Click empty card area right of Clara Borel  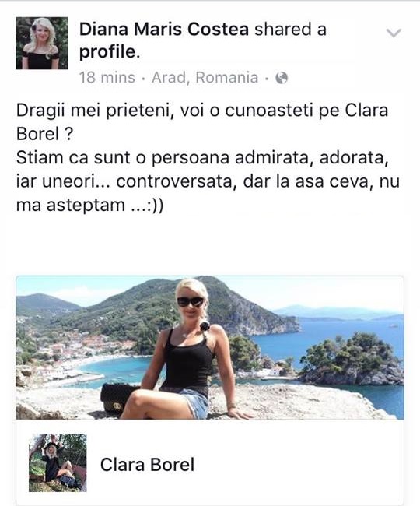pos(298,463)
